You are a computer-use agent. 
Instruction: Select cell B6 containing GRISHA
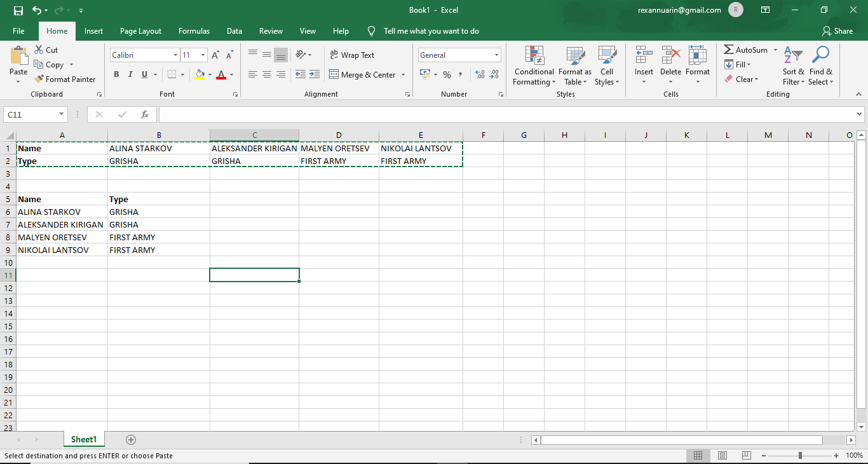[x=158, y=212]
